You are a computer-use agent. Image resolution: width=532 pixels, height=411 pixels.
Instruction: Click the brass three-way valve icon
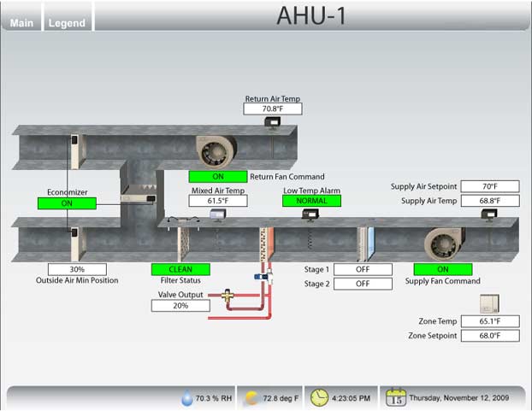pos(227,296)
